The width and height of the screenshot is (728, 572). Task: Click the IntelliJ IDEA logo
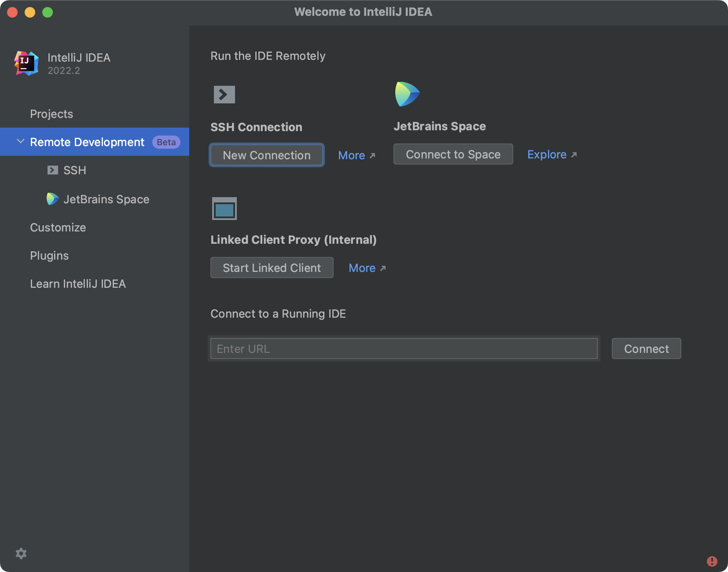(x=26, y=63)
